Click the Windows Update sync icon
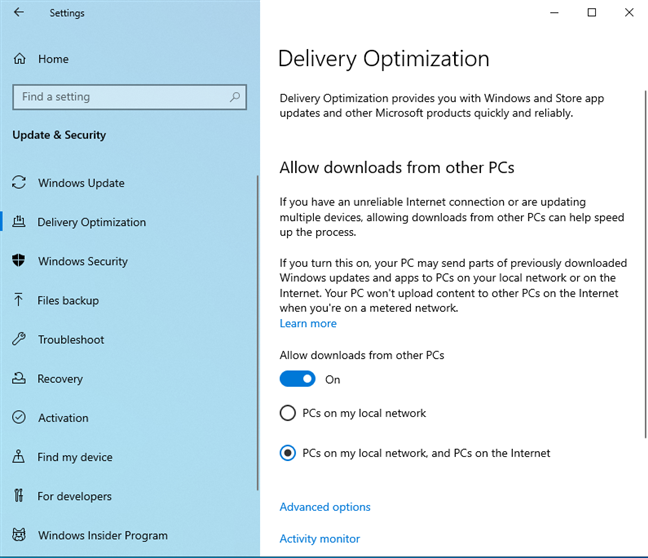Viewport: 648px width, 558px height. click(x=19, y=182)
